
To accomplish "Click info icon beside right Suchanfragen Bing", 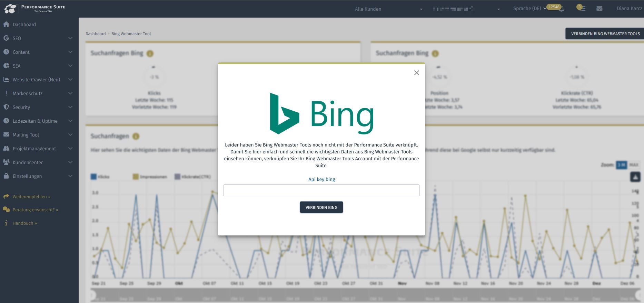I will click(x=435, y=53).
